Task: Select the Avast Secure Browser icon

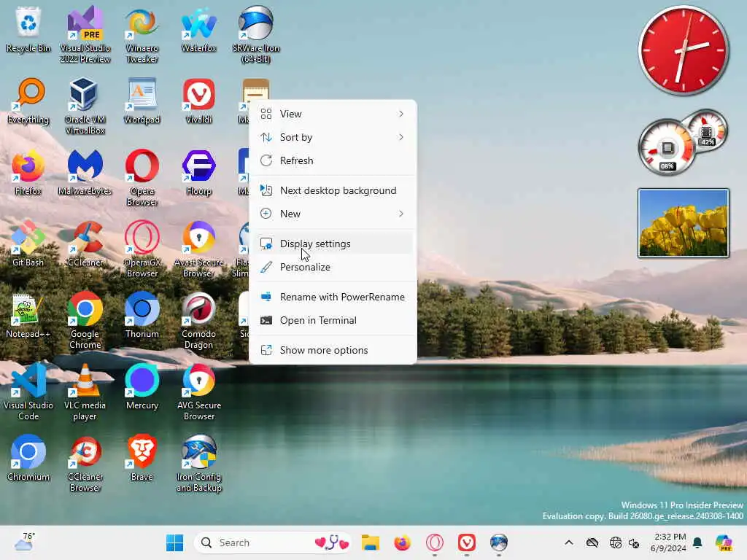Action: coord(198,249)
